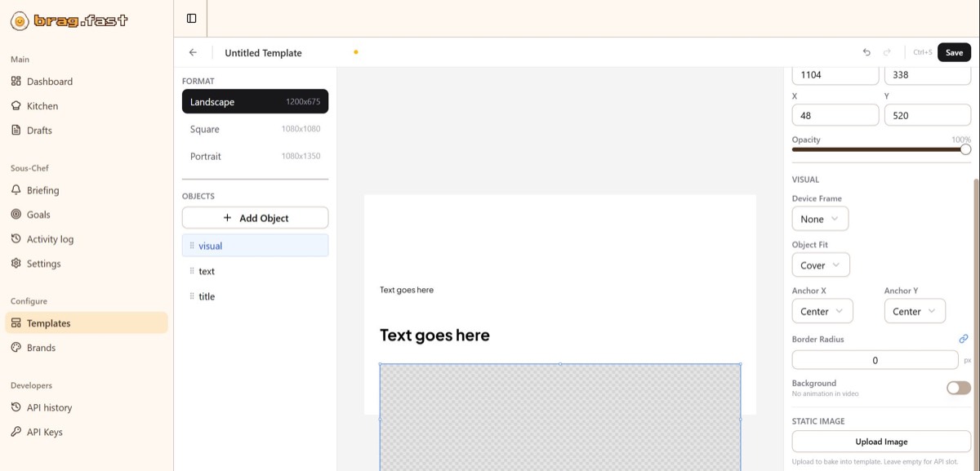Click the Add Object button

coord(255,218)
